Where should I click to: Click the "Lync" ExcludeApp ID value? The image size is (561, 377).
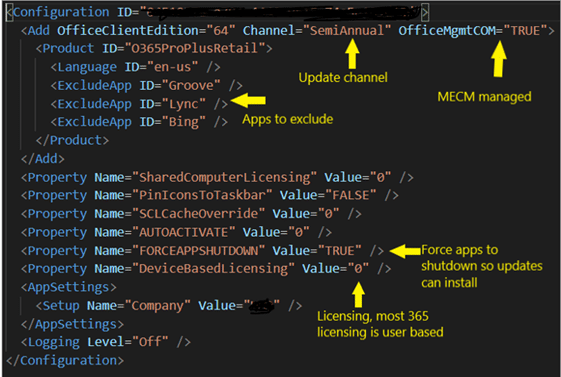click(x=183, y=104)
